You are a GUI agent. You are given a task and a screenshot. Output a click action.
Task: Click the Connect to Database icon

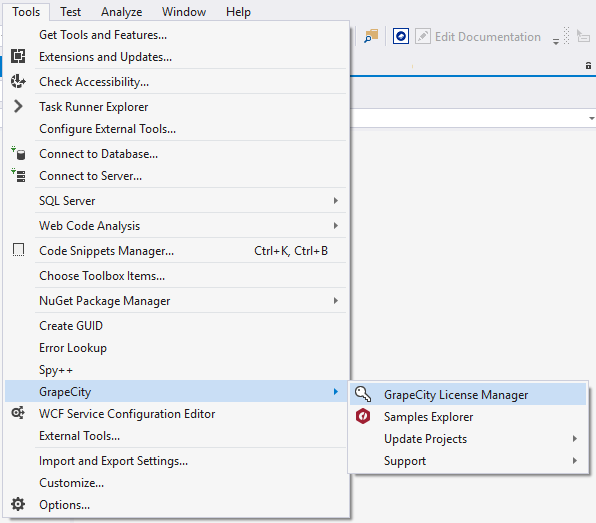coord(18,153)
